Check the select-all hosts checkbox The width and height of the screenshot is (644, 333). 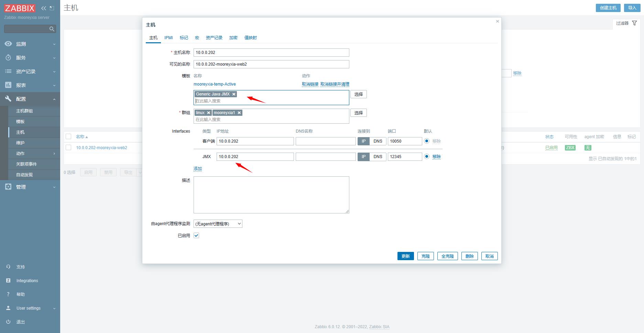(68, 136)
